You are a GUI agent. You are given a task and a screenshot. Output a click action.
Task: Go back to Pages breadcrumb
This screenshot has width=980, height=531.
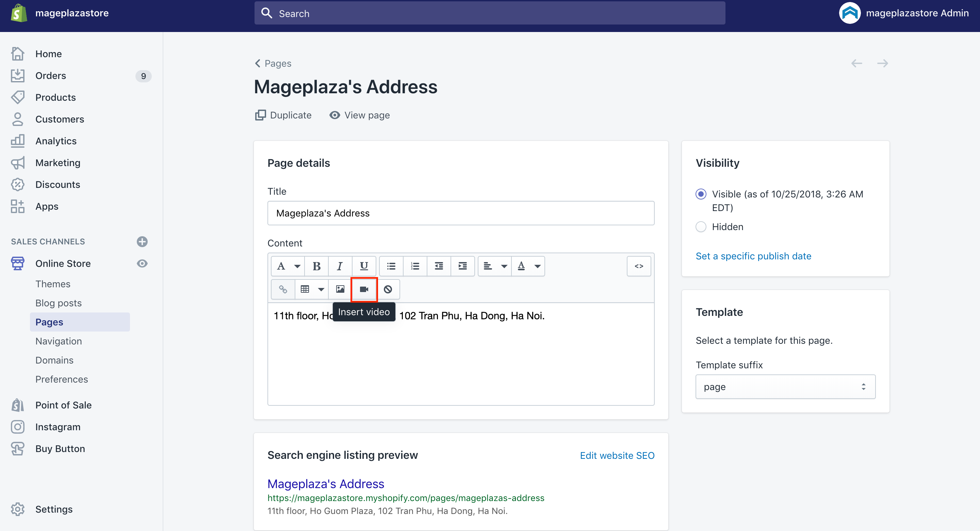273,63
